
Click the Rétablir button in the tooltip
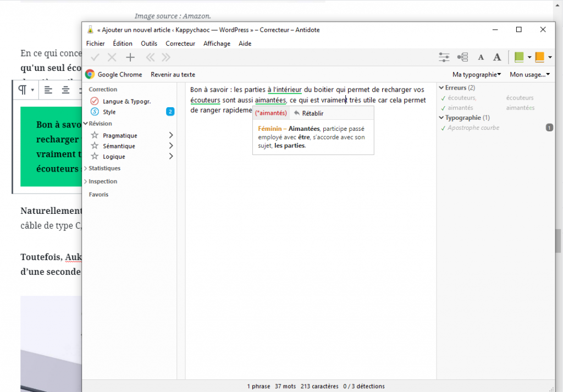tap(308, 113)
